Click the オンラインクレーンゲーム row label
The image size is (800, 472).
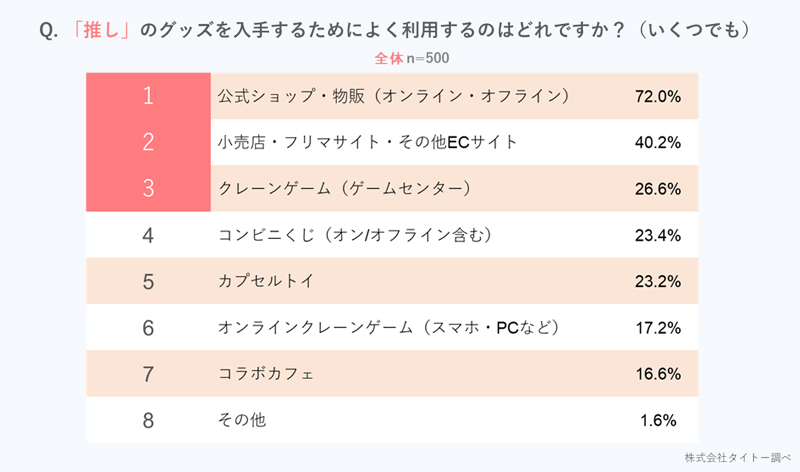(387, 327)
